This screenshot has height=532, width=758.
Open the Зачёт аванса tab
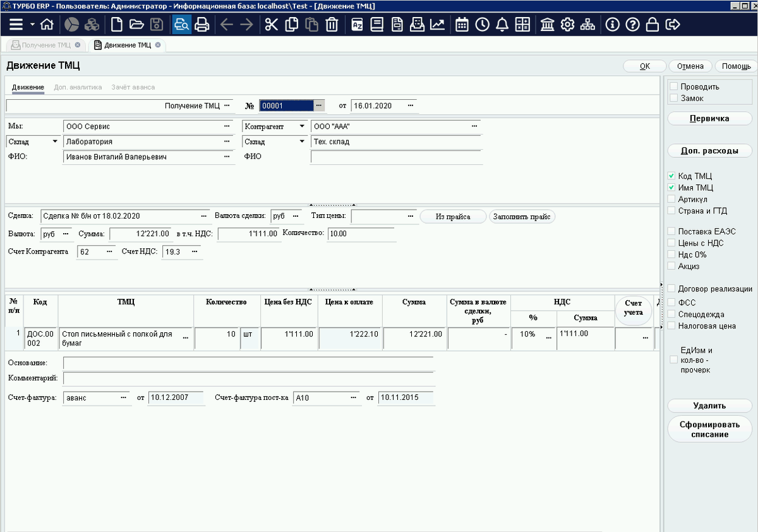(133, 87)
